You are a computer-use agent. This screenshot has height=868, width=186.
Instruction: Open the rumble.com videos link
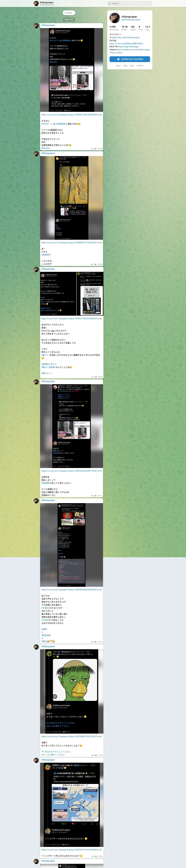click(130, 51)
